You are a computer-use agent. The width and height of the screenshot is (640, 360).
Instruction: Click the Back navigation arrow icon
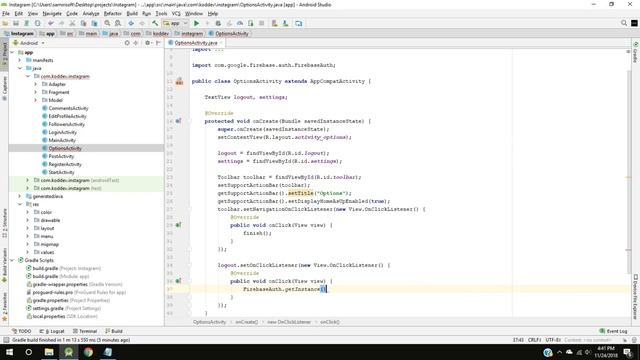coord(131,23)
